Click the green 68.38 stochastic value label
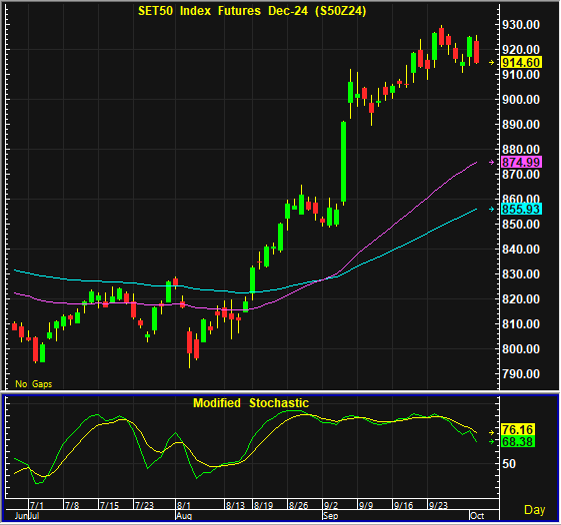This screenshot has height=525, width=561. pyautogui.click(x=518, y=442)
